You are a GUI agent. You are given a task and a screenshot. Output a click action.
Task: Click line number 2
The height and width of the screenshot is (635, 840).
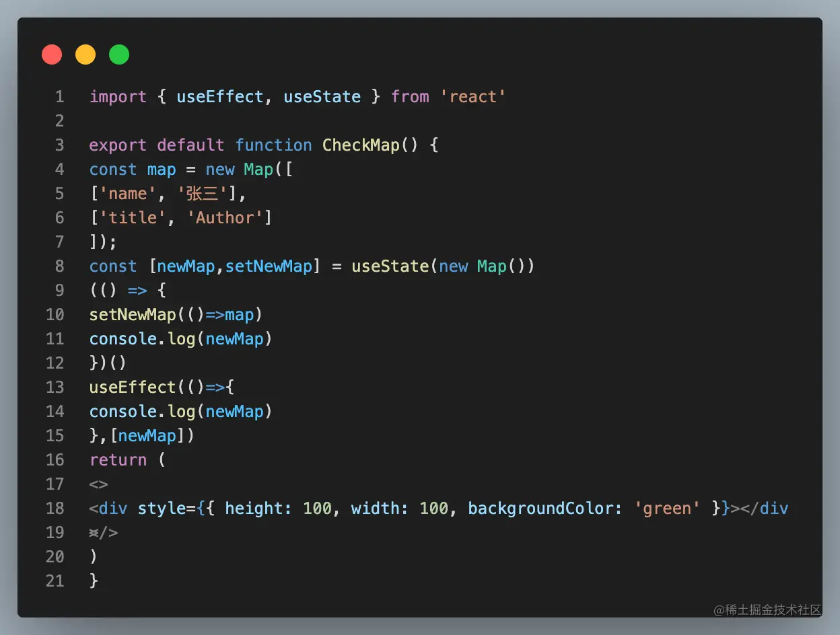pyautogui.click(x=59, y=121)
